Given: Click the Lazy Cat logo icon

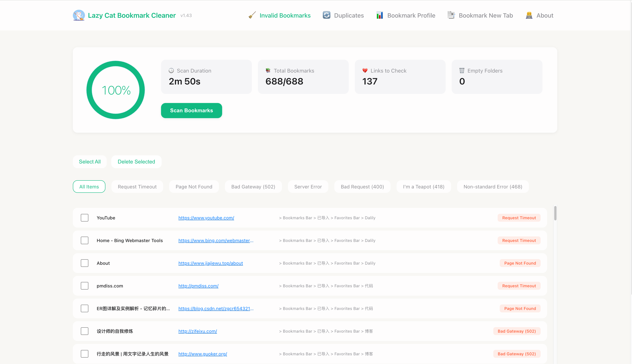Looking at the screenshot, I should click(79, 15).
